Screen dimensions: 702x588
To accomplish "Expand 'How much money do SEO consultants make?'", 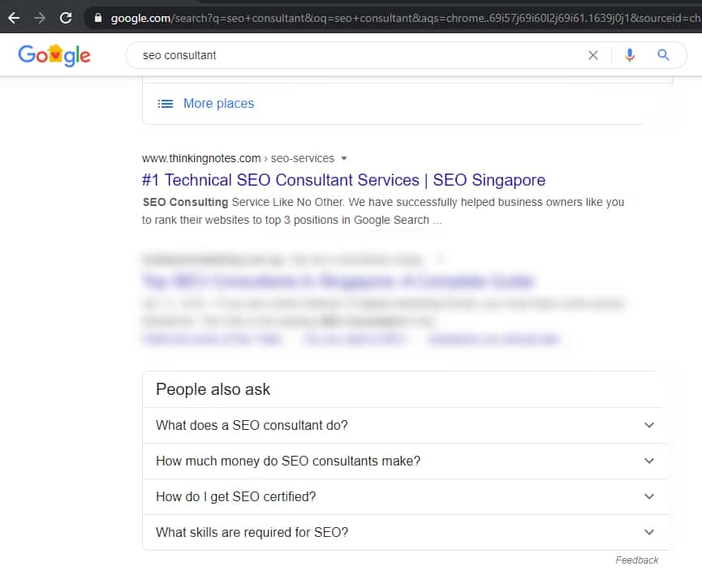I will [405, 461].
